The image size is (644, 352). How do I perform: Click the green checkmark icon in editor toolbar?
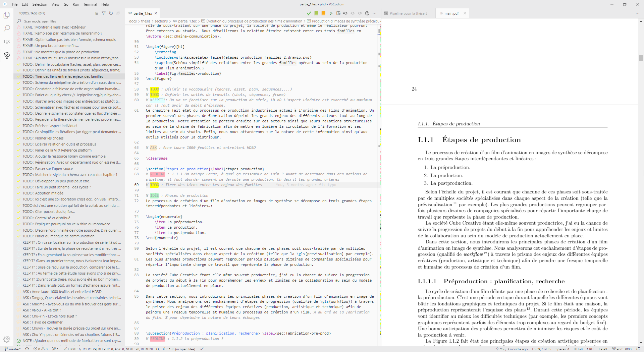tap(309, 13)
